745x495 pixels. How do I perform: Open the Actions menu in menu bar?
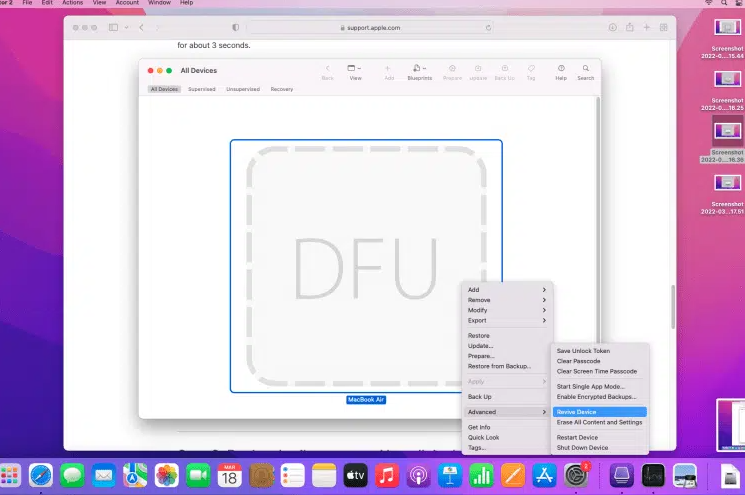coord(72,3)
